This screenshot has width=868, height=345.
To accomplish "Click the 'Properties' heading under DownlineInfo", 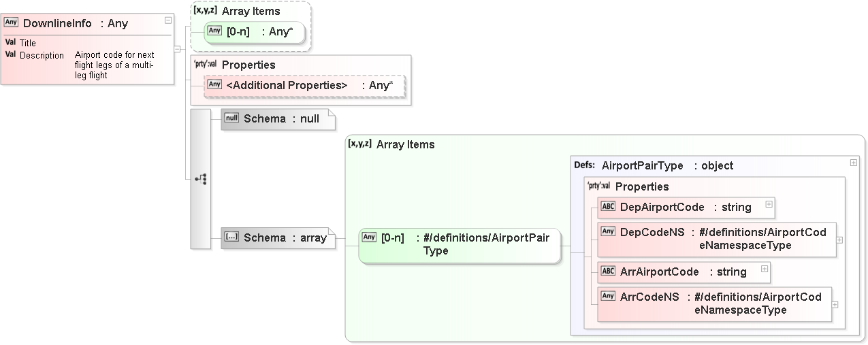I will point(248,65).
